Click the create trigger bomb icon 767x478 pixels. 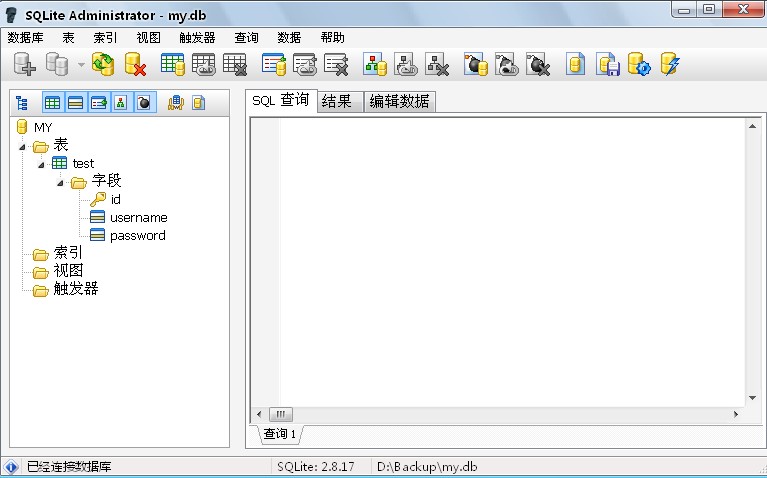click(x=476, y=64)
